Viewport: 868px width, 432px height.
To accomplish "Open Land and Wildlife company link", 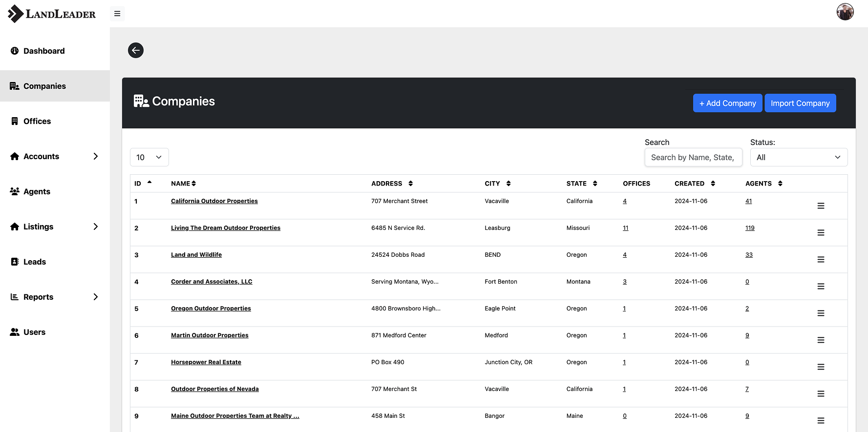I will pos(196,255).
